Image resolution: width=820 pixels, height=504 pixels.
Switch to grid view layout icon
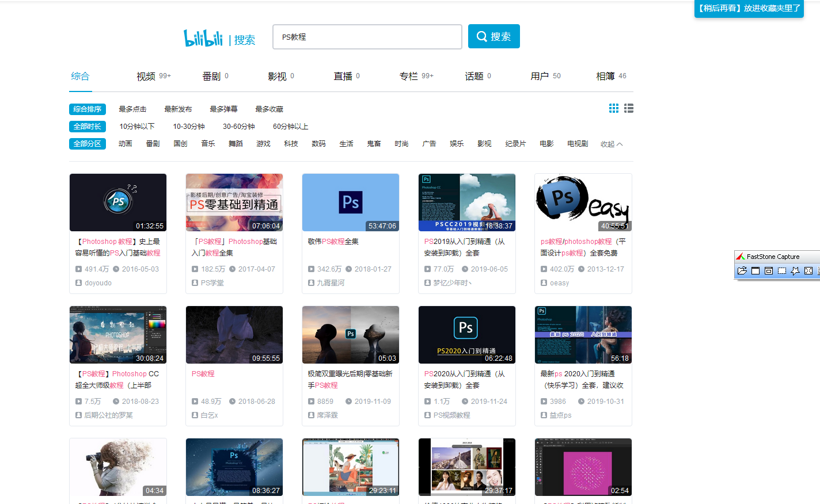coord(614,108)
